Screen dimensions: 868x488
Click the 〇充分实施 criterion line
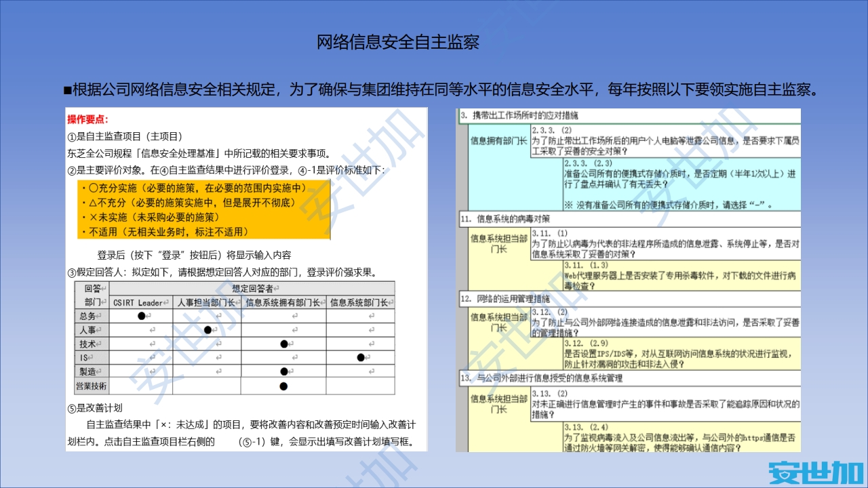[x=193, y=188]
